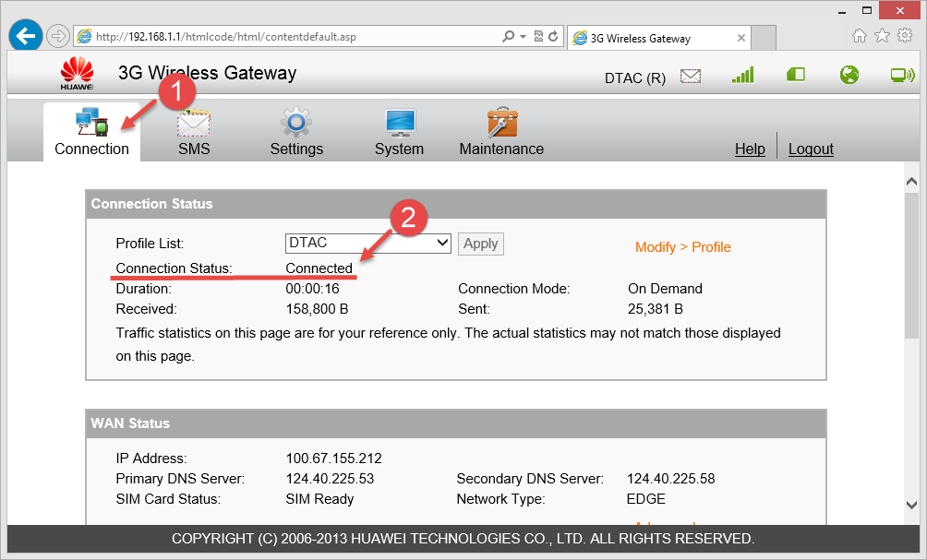Click the SMS envelope tab icon

194,123
